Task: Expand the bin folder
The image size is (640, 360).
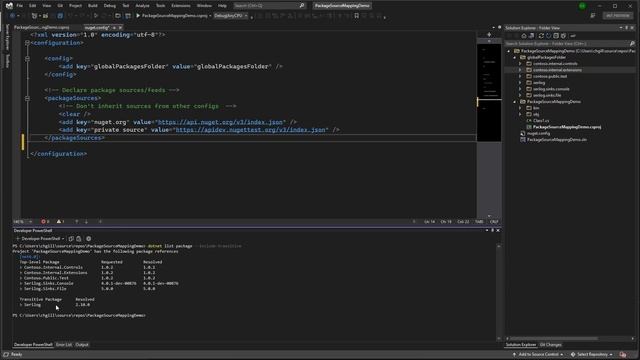Action: (520, 108)
